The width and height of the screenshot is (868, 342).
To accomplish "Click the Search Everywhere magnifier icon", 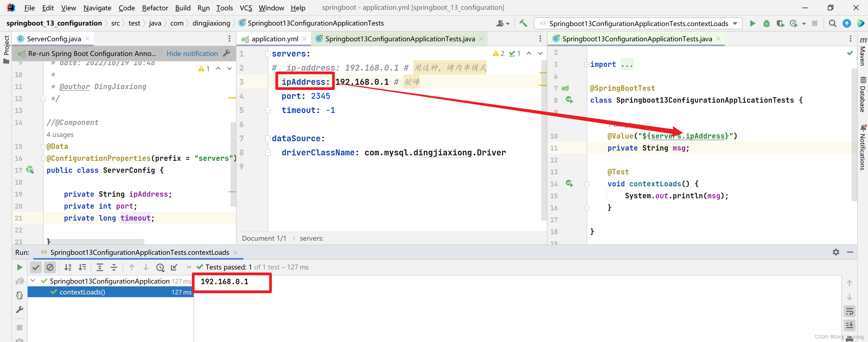I will (832, 23).
